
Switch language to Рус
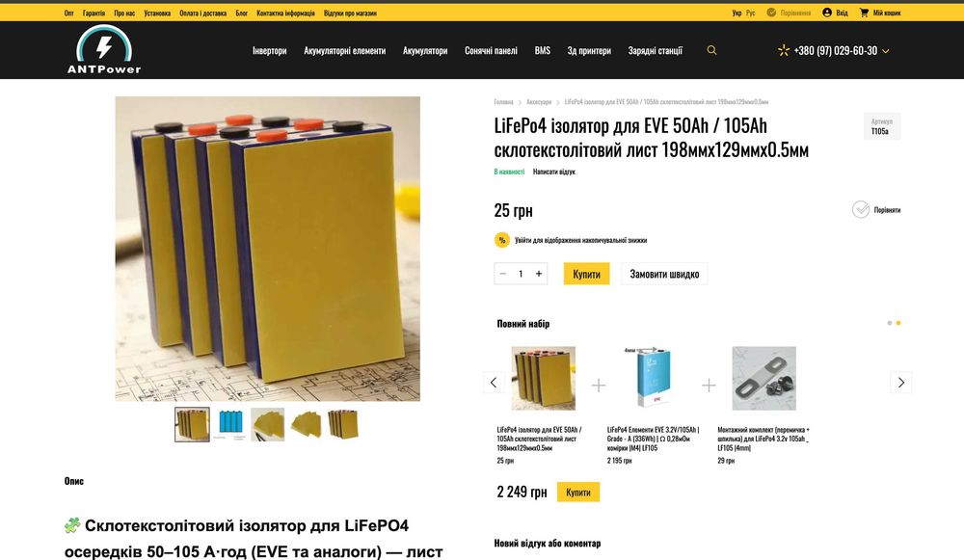click(x=751, y=13)
